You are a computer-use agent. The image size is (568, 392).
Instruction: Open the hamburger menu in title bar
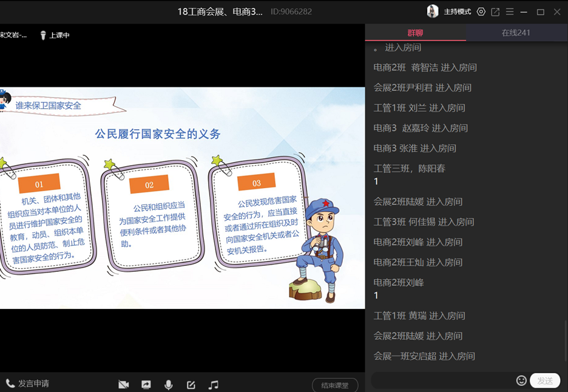click(510, 12)
